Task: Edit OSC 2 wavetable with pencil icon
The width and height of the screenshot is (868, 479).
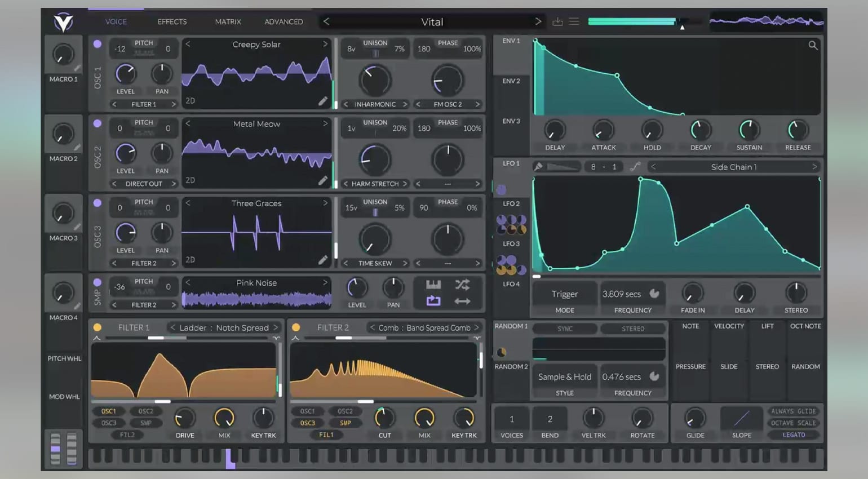Action: click(322, 180)
